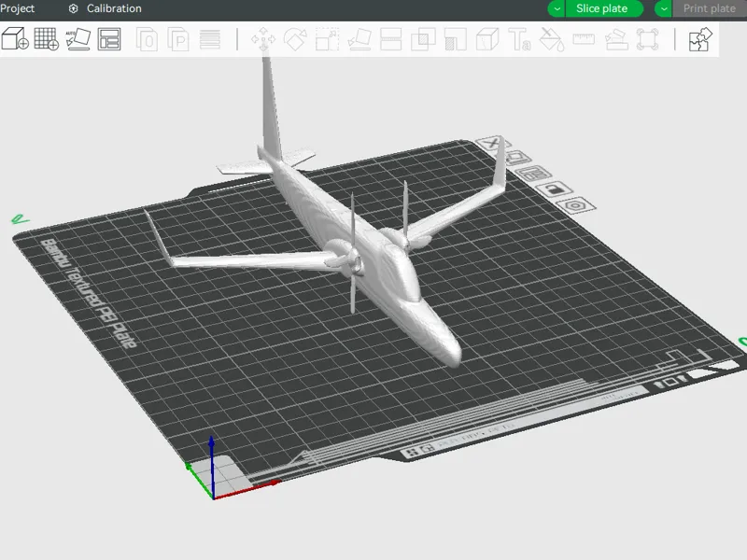Click the bounding-frame toolbar icon
Image resolution: width=747 pixels, height=560 pixels.
click(647, 39)
